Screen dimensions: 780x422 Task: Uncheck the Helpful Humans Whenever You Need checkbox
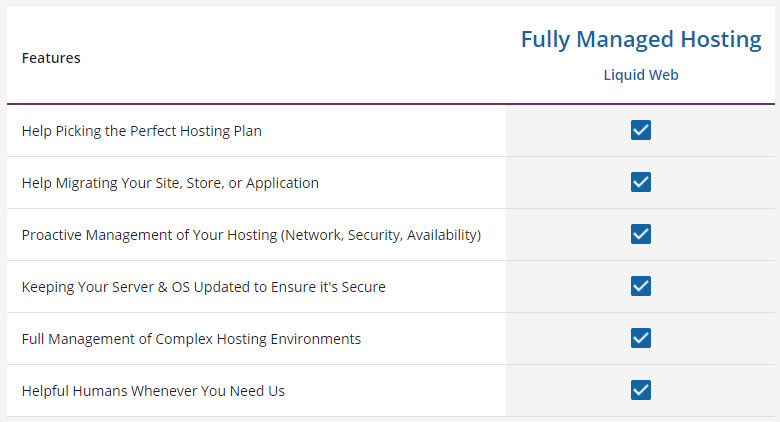click(x=641, y=390)
